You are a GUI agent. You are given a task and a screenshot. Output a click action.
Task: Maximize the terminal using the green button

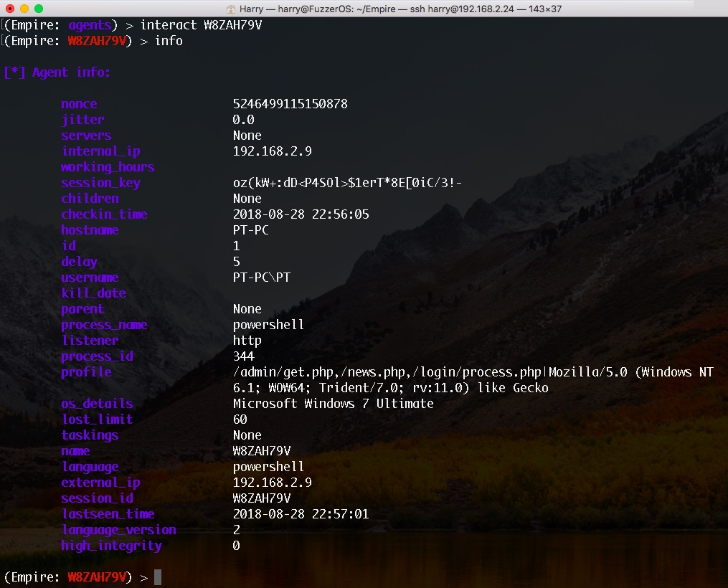pos(39,9)
